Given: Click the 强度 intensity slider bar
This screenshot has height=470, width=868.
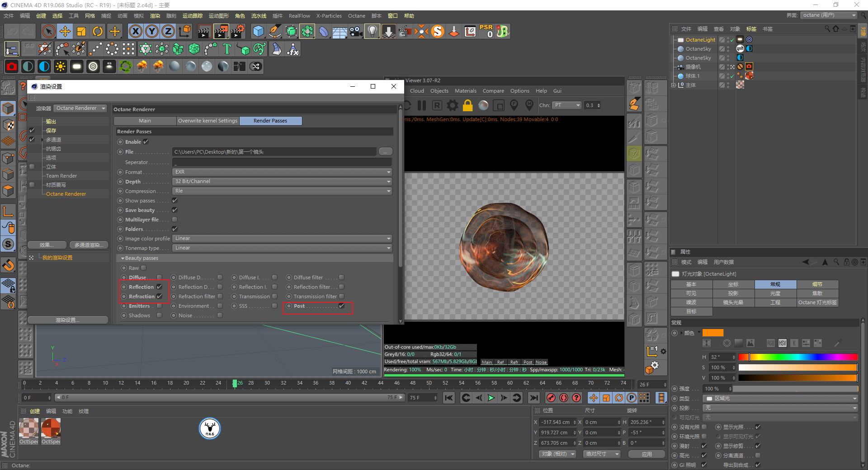Looking at the screenshot, I should (795, 389).
